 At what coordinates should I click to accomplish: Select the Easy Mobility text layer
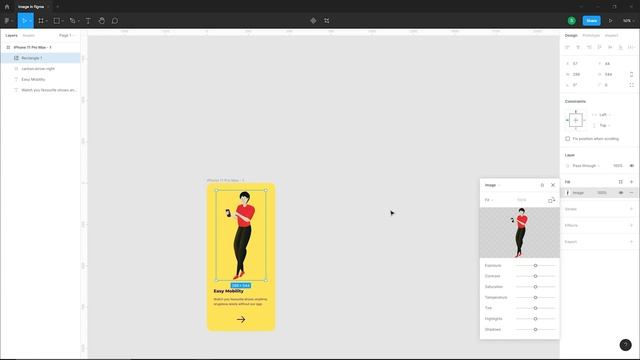click(40, 79)
